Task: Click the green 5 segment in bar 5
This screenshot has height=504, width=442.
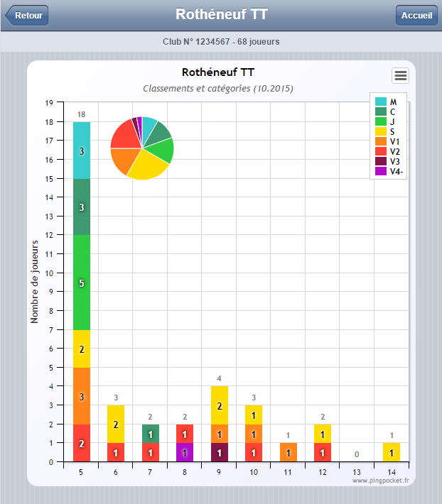Action: (x=82, y=283)
